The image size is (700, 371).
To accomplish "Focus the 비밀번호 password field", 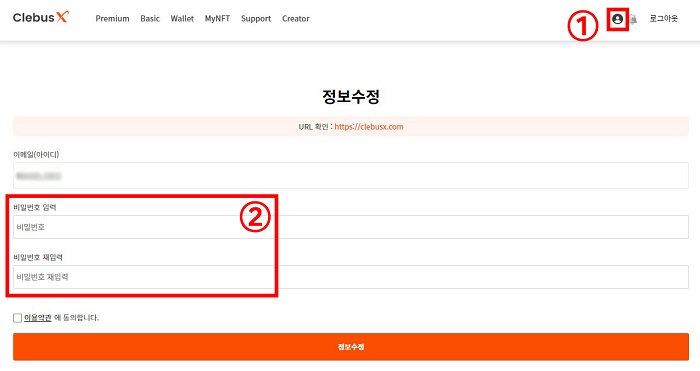I will 351,227.
